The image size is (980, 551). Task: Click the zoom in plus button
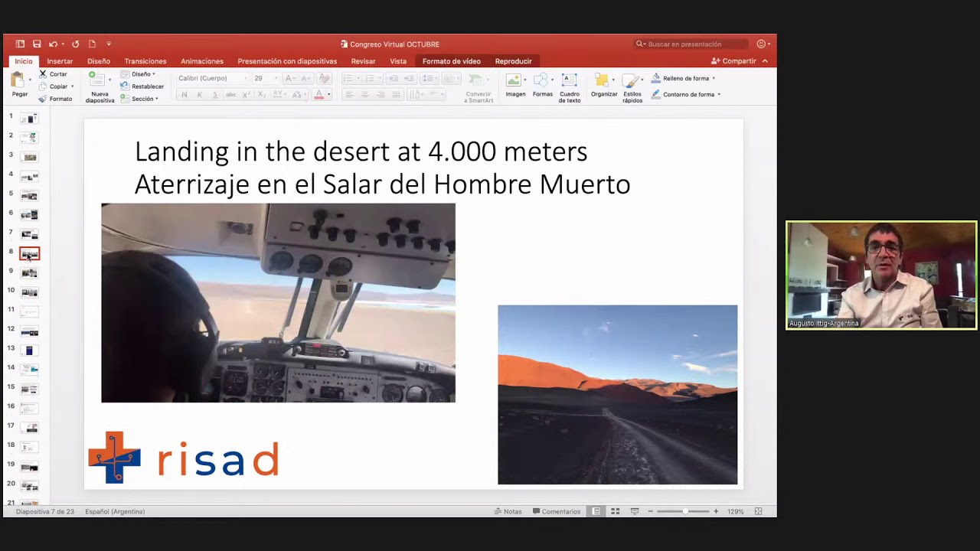(717, 511)
